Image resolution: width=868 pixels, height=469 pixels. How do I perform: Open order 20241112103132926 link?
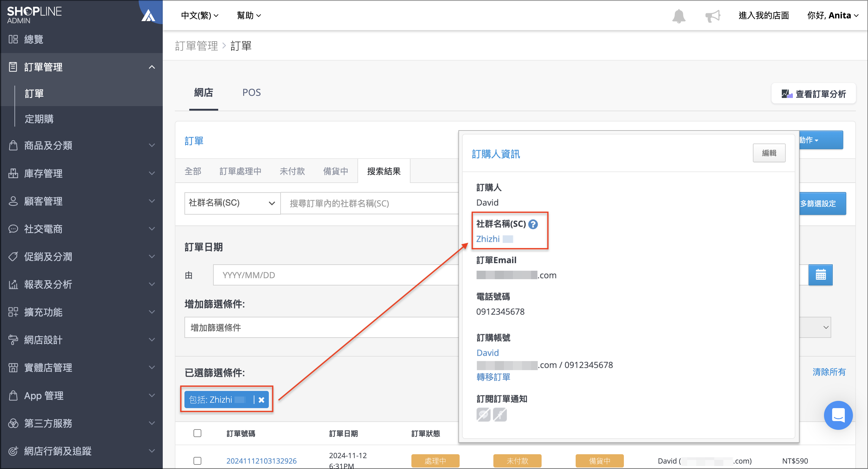pyautogui.click(x=262, y=461)
